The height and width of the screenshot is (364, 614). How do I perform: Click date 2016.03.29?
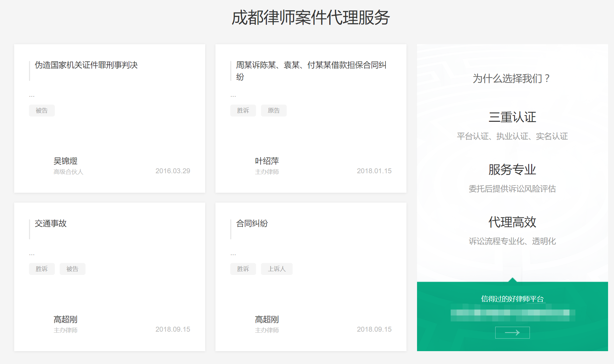(x=173, y=171)
